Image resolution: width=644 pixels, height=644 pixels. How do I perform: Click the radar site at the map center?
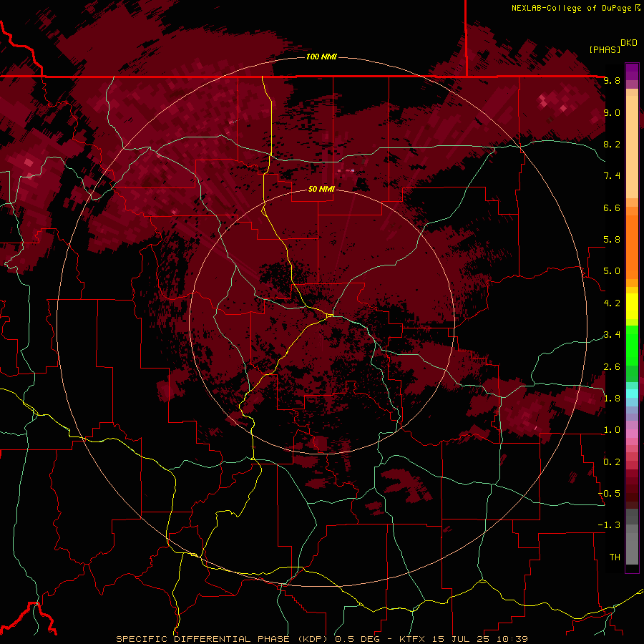pyautogui.click(x=330, y=316)
